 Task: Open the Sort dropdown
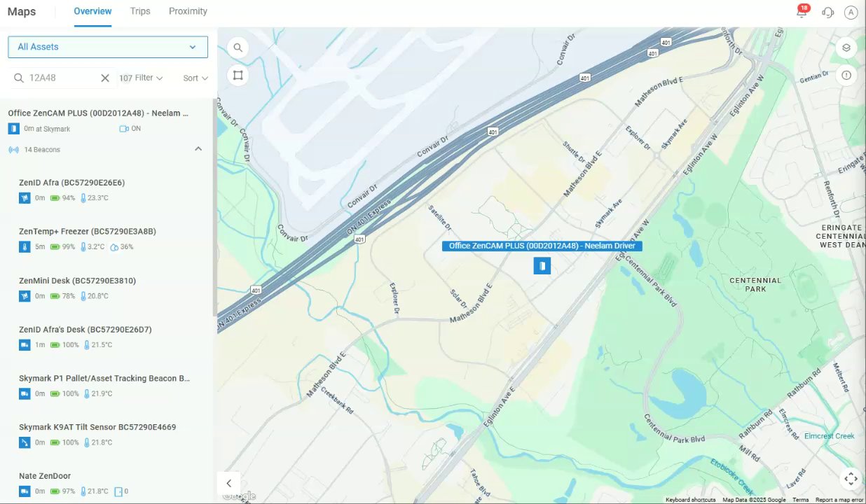coord(195,78)
